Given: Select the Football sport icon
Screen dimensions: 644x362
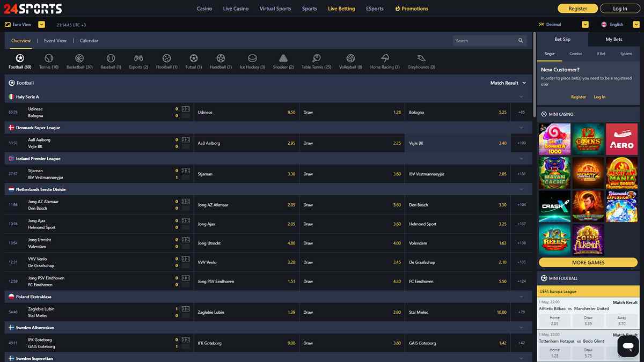Looking at the screenshot, I should (19, 59).
